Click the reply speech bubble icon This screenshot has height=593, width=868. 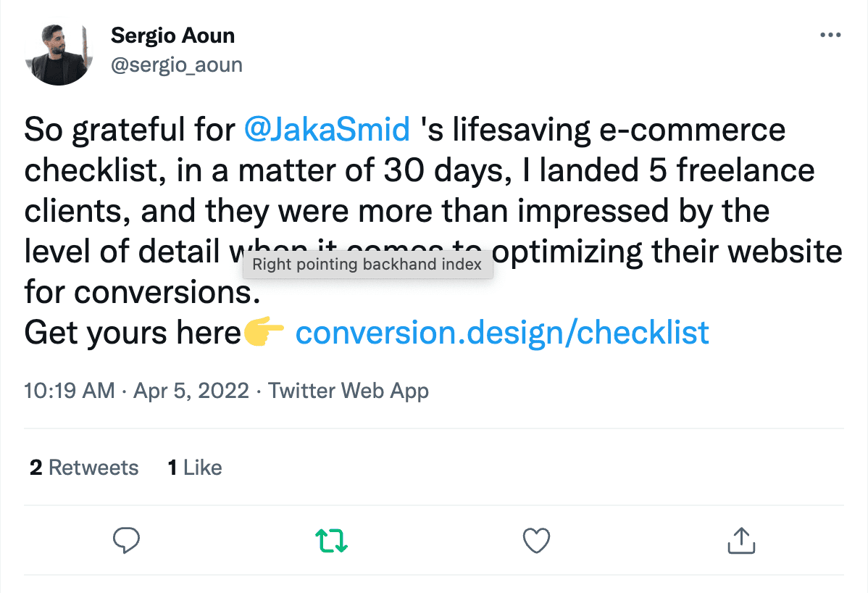[x=127, y=540]
